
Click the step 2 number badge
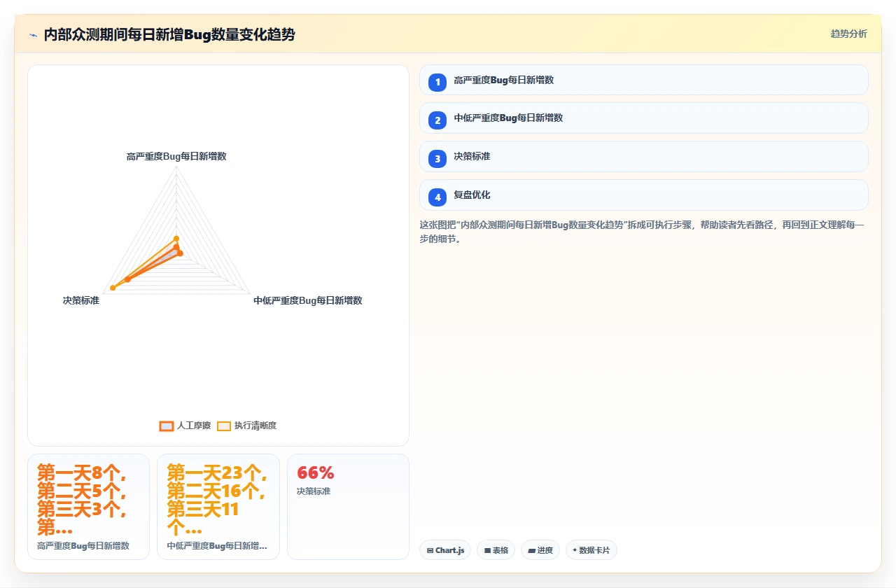tap(437, 120)
